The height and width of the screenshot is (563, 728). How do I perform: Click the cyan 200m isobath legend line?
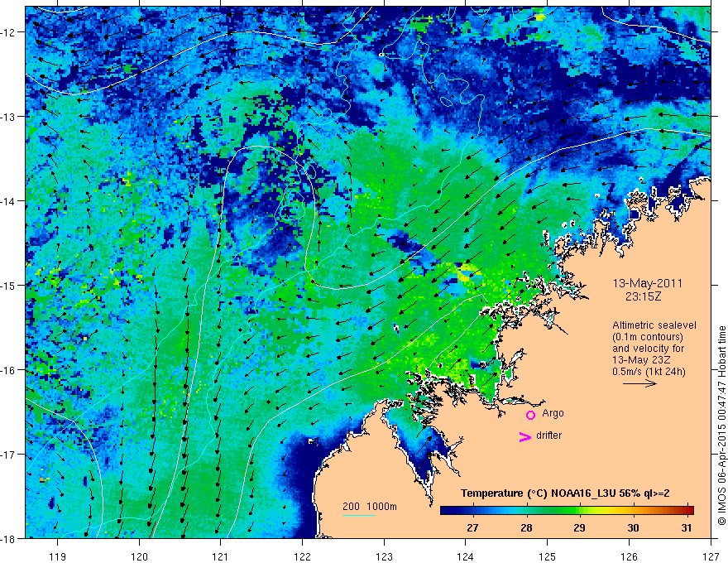pos(359,516)
